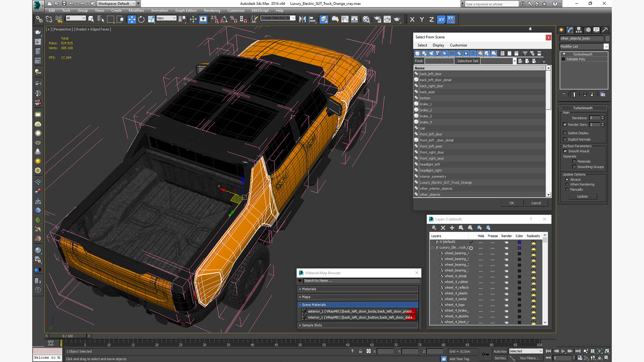Click OK in Select From Scene dialog
Viewport: 644px width, 362px height.
512,203
